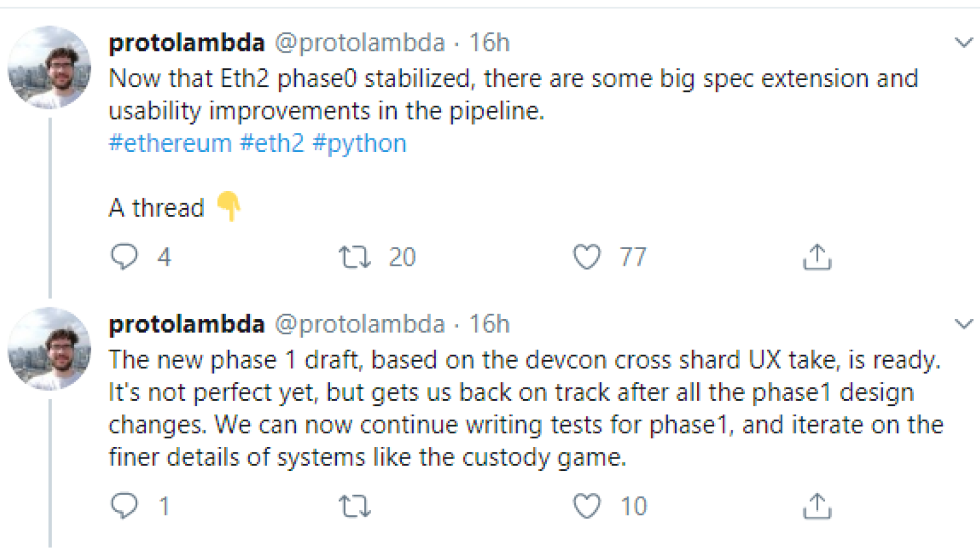Viewport: 980px width, 551px height.
Task: View the 16h timestamp of first tweet
Action: [x=489, y=42]
